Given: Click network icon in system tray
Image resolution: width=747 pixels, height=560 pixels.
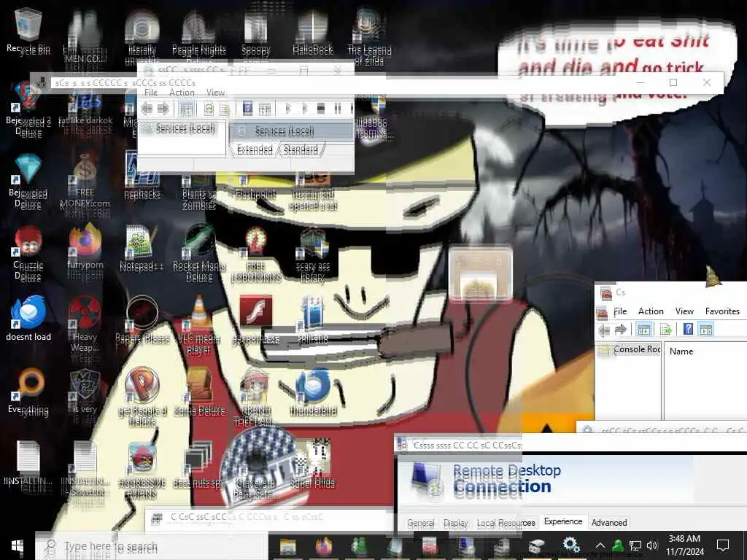Looking at the screenshot, I should (635, 545).
